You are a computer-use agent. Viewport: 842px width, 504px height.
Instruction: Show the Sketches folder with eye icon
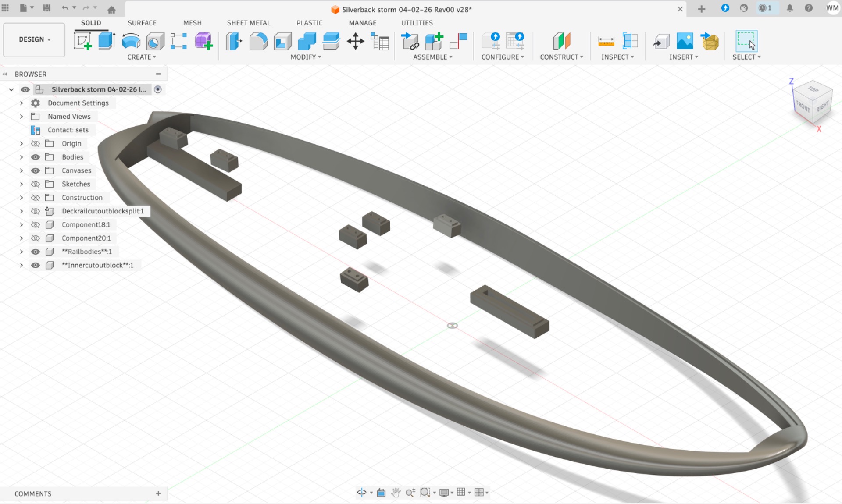point(36,184)
